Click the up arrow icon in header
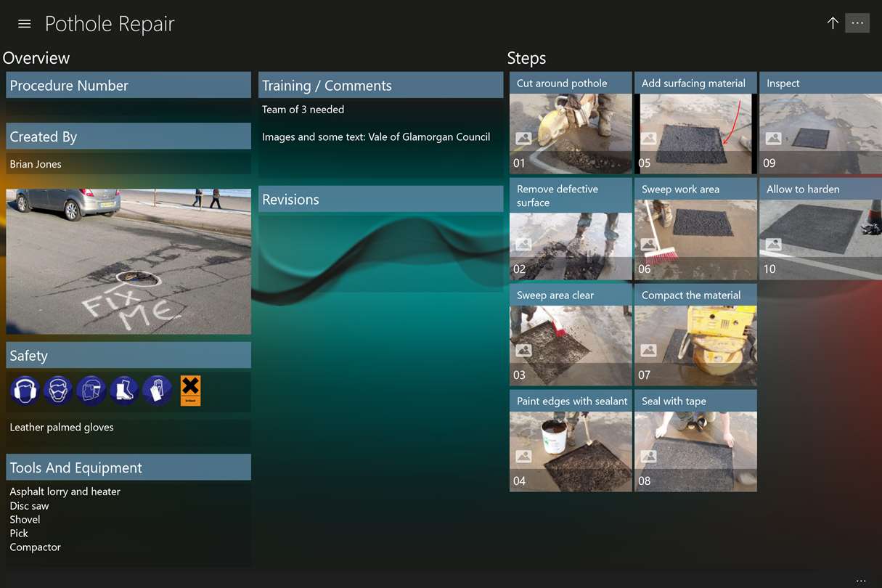Screen dimensions: 882x588 click(x=833, y=23)
